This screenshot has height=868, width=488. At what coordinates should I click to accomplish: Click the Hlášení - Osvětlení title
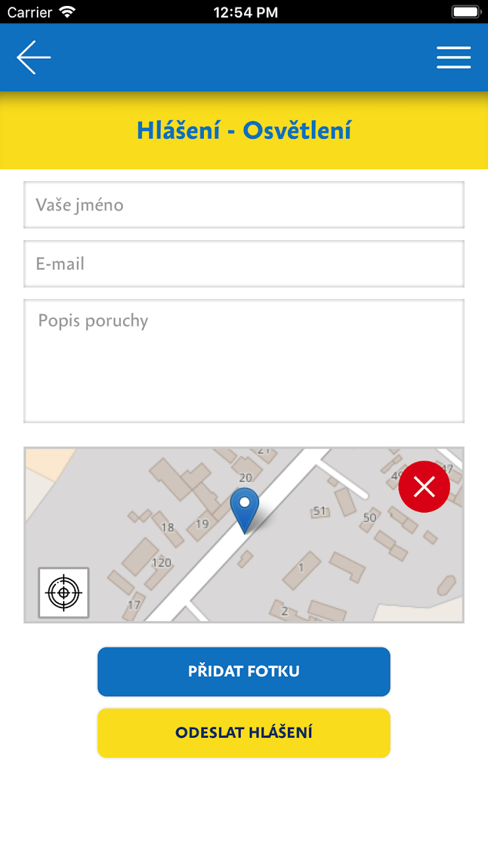tap(244, 131)
